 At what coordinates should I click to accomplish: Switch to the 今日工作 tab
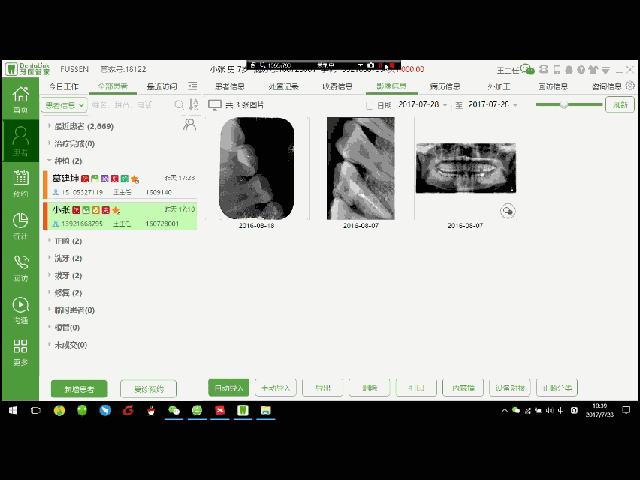tap(64, 87)
